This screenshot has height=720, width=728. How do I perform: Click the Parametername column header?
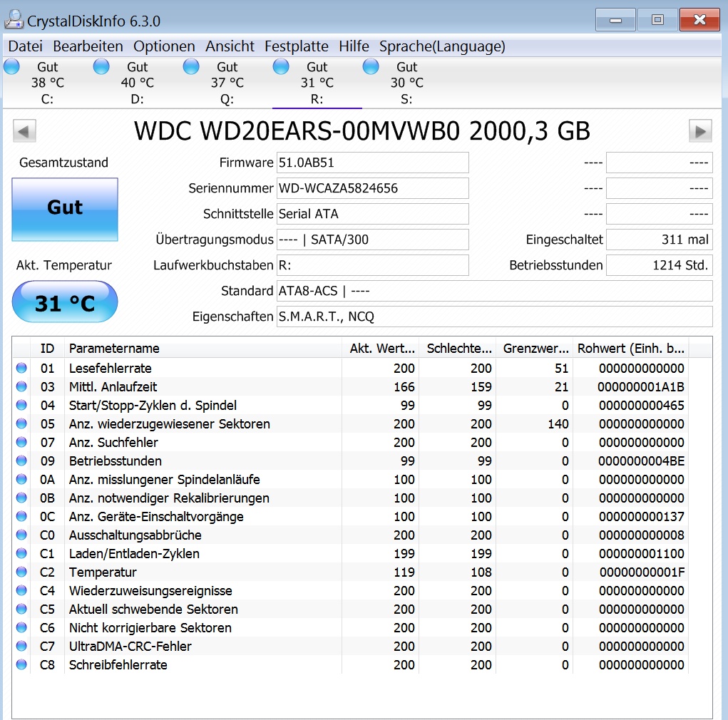203,348
